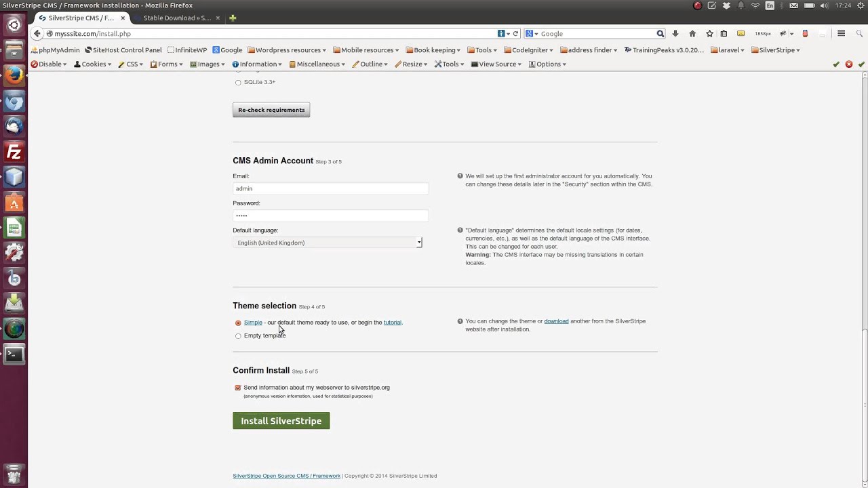Screen dimensions: 868x488
Task: Open SilverStripe Open Source CMS footer link
Action: pos(287,476)
